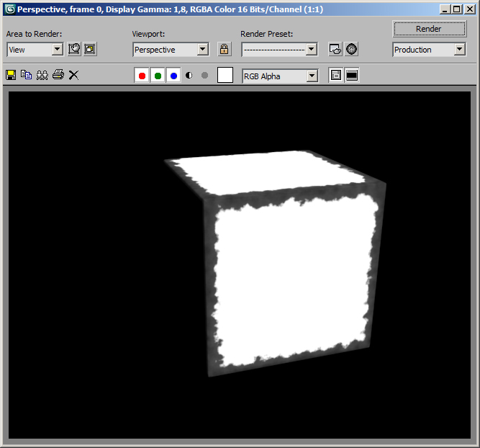480x448 pixels.
Task: Print the rendered image
Action: [58, 75]
